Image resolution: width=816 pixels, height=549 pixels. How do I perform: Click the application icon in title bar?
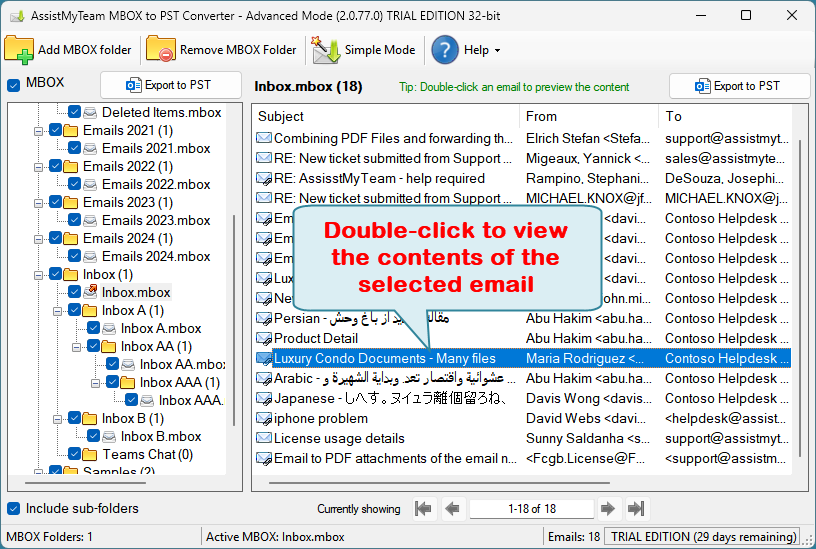tap(17, 16)
